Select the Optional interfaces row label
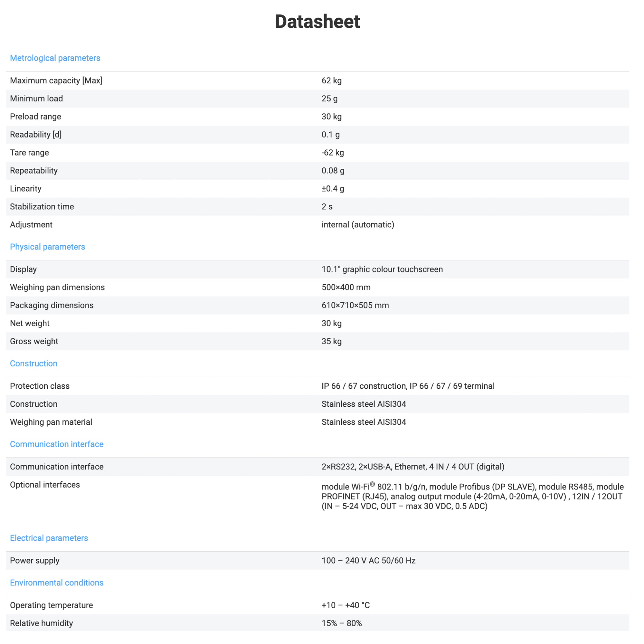 (45, 485)
